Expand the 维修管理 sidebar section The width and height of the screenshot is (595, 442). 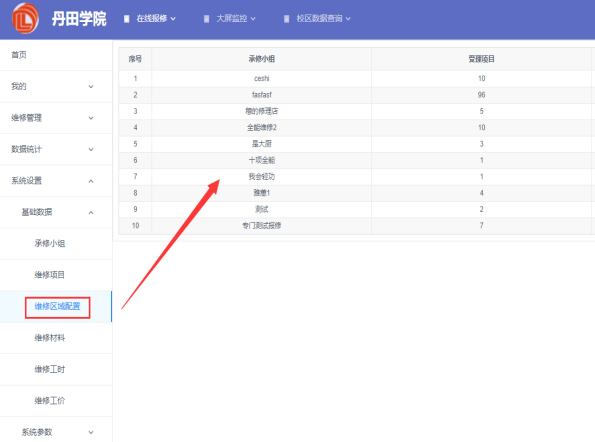(x=56, y=118)
